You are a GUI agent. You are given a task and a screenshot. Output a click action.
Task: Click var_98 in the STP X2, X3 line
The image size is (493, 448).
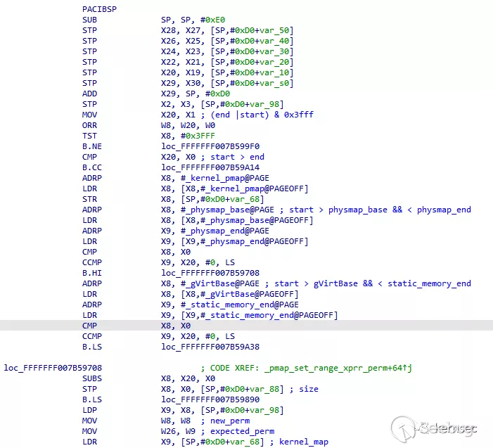point(264,104)
